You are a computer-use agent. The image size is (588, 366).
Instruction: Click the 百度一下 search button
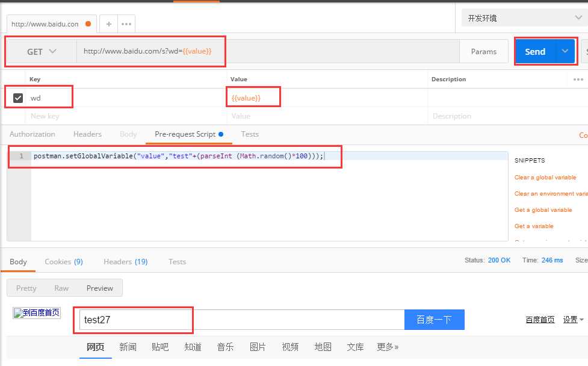tap(435, 320)
